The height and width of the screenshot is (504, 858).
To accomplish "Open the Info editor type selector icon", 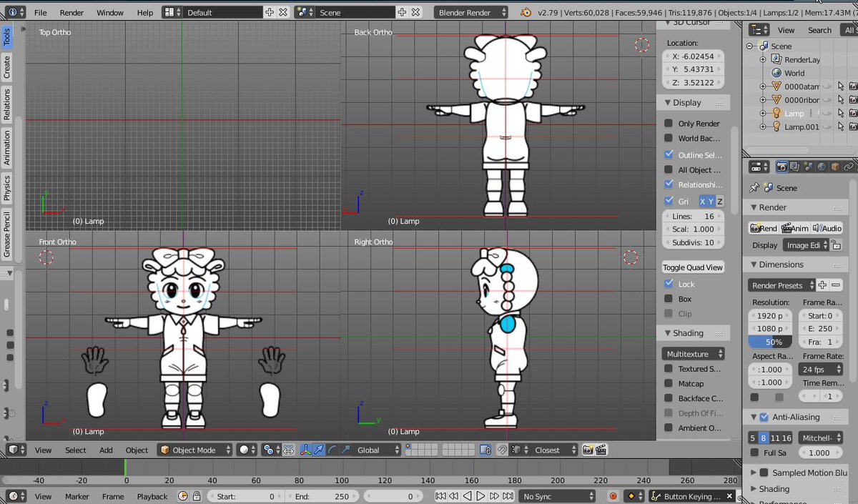I will coord(16,12).
